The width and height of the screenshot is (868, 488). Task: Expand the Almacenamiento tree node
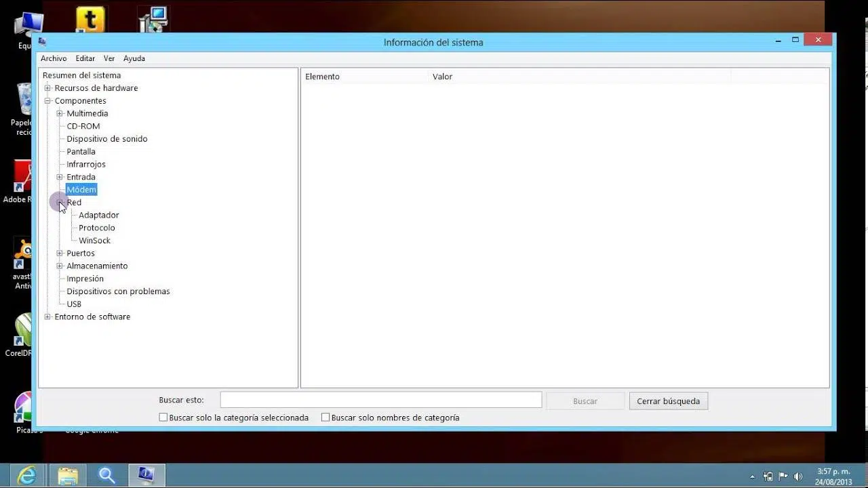click(x=60, y=266)
